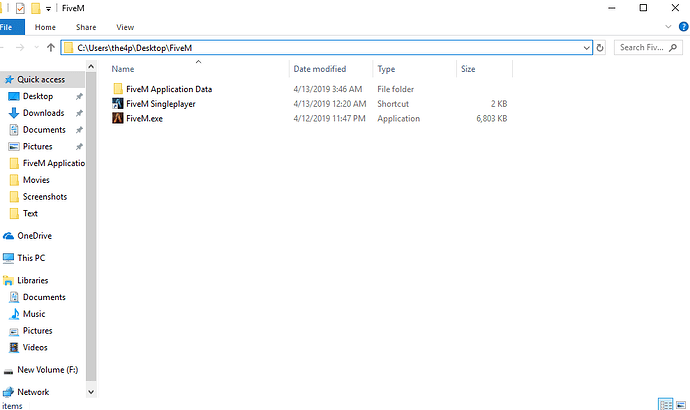Screen dimensions: 690x410
Task: Open New Volume (F:) drive
Action: [x=48, y=370]
